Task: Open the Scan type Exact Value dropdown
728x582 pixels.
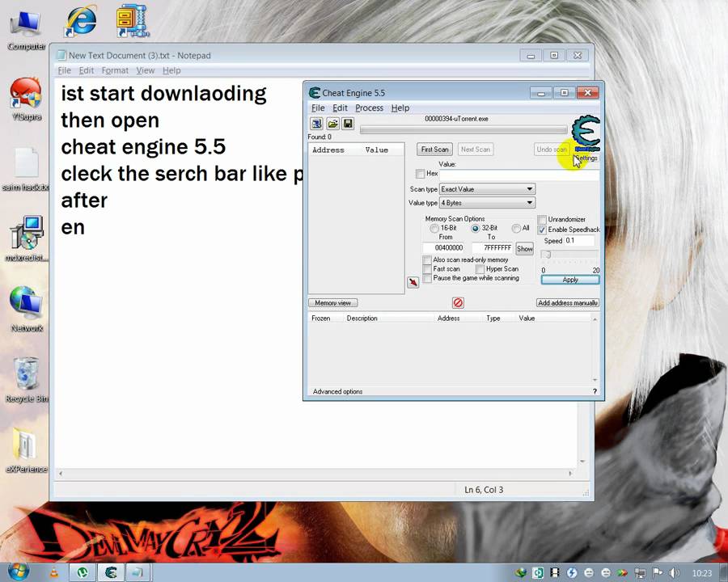Action: 488,189
